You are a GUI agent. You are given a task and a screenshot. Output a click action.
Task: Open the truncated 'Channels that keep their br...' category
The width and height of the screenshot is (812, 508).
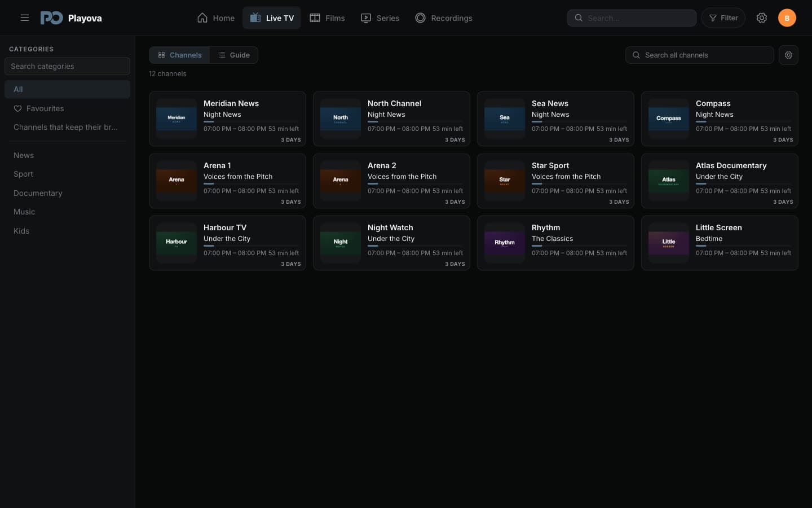point(67,127)
